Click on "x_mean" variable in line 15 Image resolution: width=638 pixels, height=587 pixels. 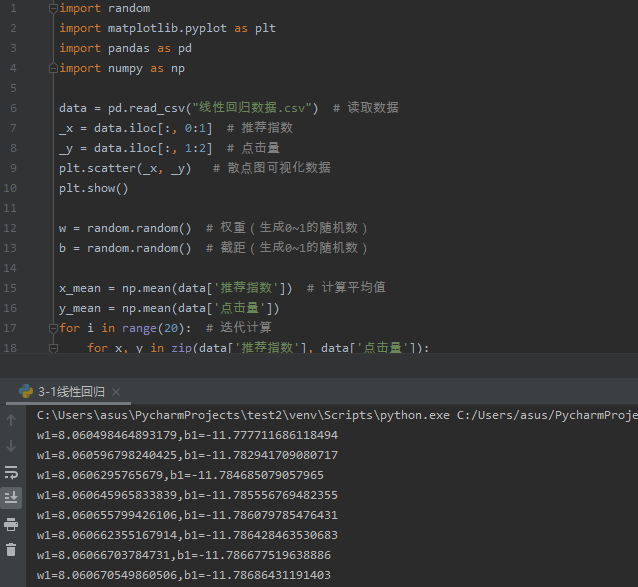[x=80, y=288]
